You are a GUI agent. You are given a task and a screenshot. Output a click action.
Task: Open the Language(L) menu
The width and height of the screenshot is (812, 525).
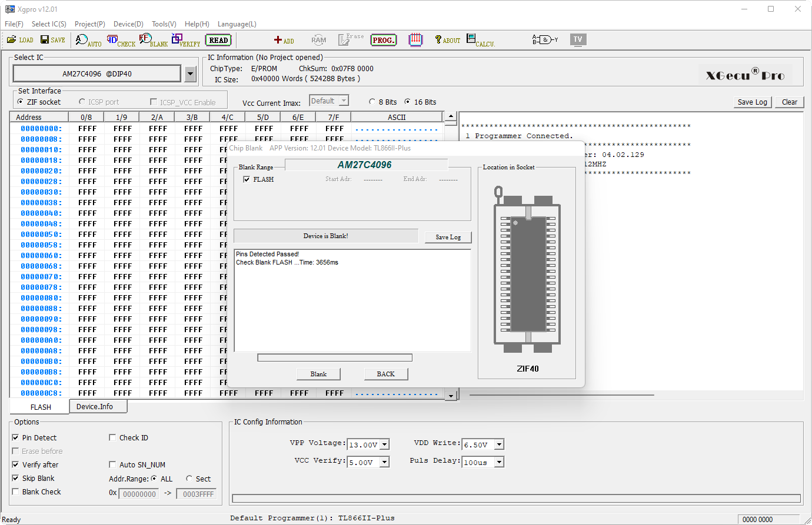click(x=237, y=24)
